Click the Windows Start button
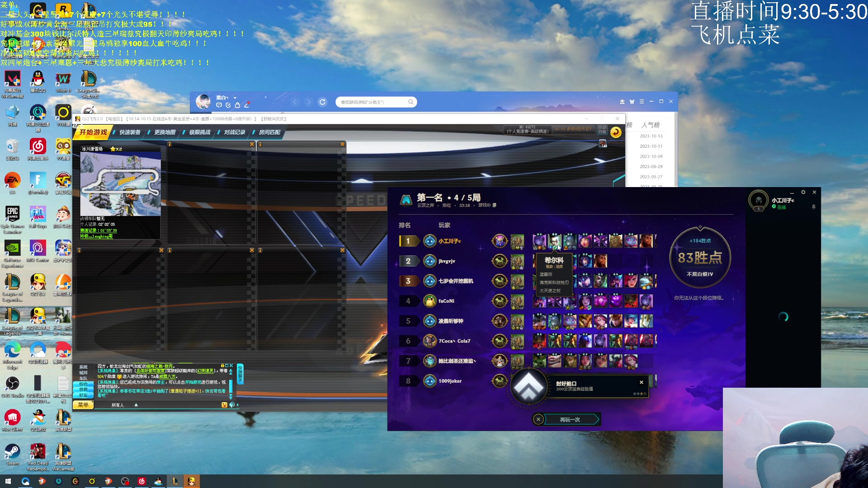The width and height of the screenshot is (868, 488). click(x=8, y=481)
